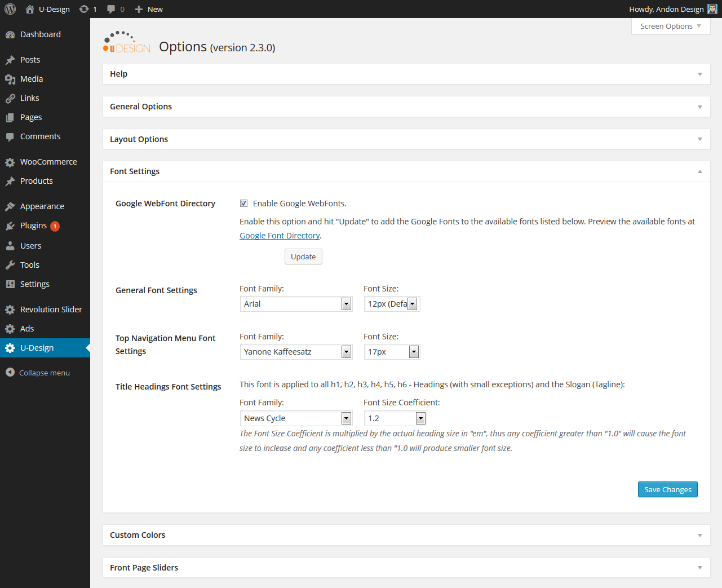This screenshot has height=588, width=722.
Task: Click New in the admin bar
Action: tap(148, 9)
